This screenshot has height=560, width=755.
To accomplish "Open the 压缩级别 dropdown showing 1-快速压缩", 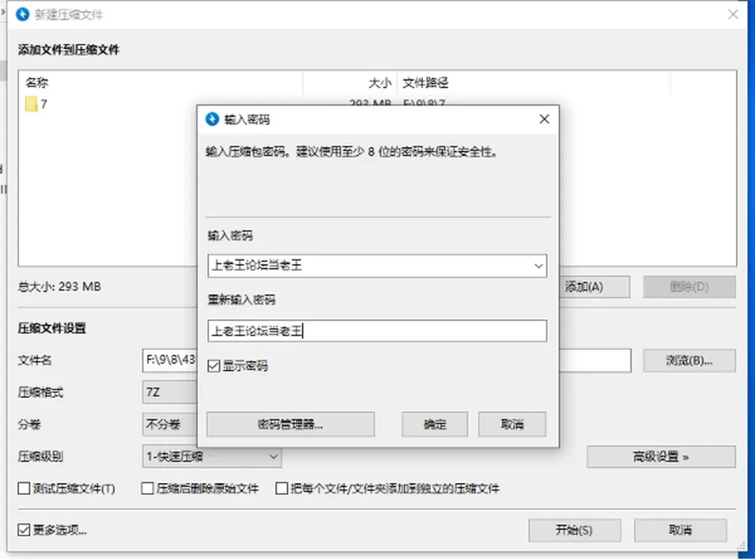I will 212,456.
